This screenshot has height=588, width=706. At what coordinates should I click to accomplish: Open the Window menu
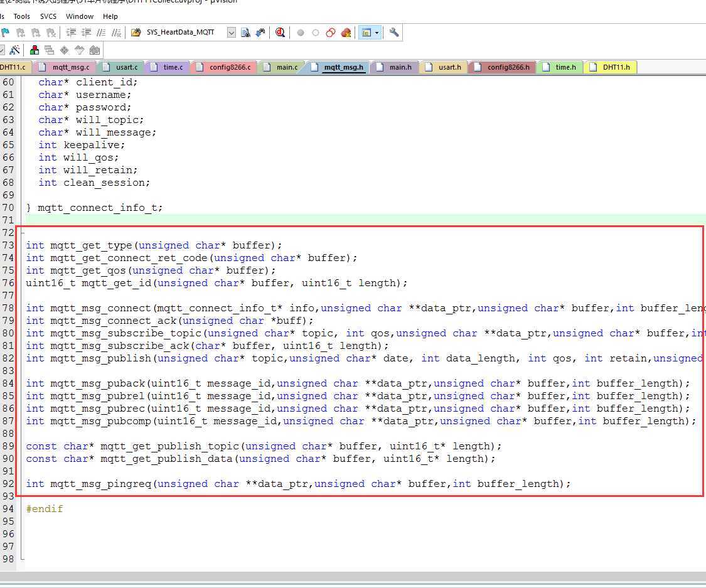[x=80, y=16]
